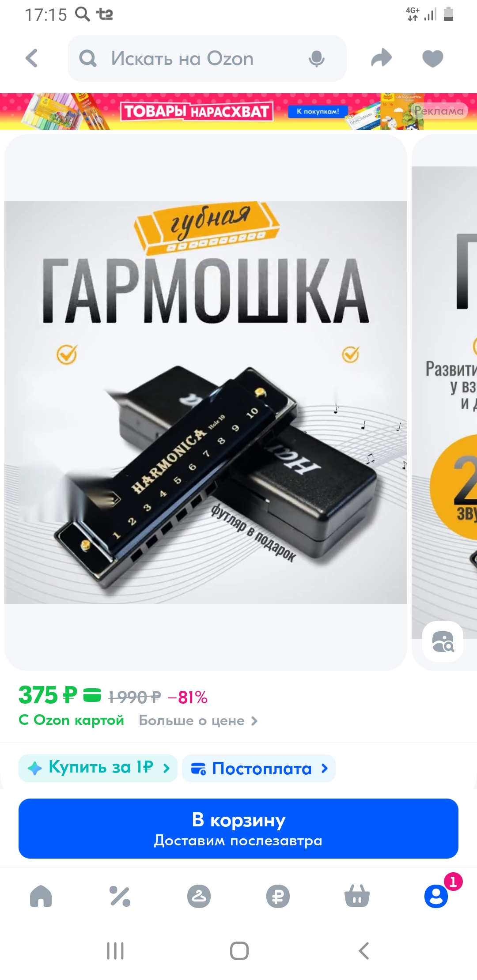Tap the back arrow in header

tap(32, 58)
